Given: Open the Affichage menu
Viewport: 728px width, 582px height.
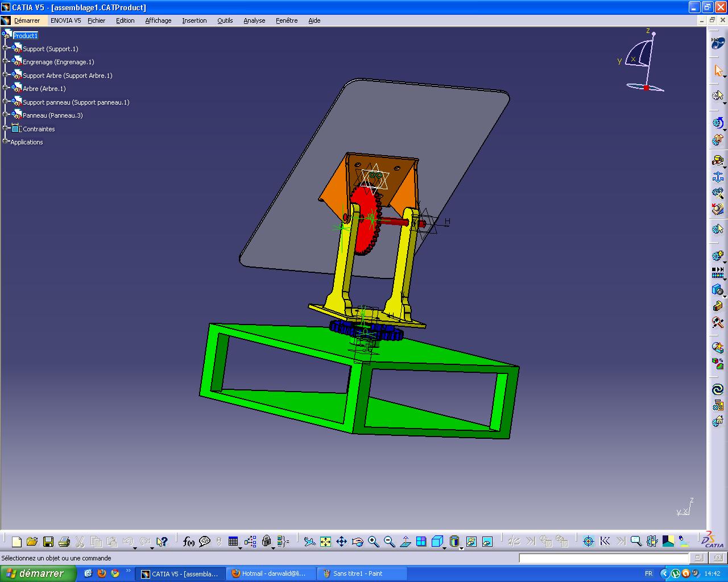Looking at the screenshot, I should click(158, 20).
